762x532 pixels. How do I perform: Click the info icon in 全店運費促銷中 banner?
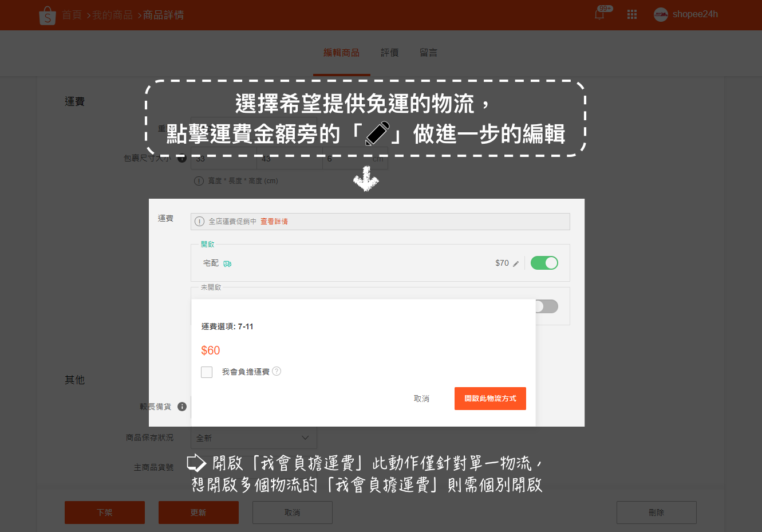[199, 222]
